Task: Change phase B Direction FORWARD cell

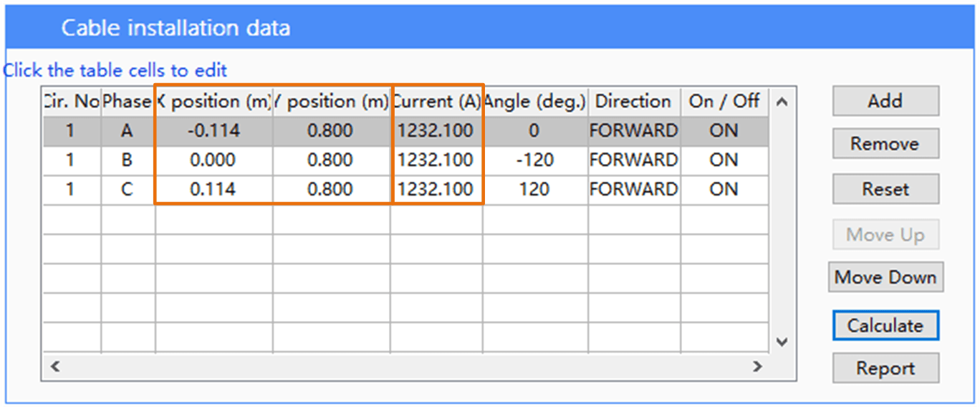Action: point(633,160)
